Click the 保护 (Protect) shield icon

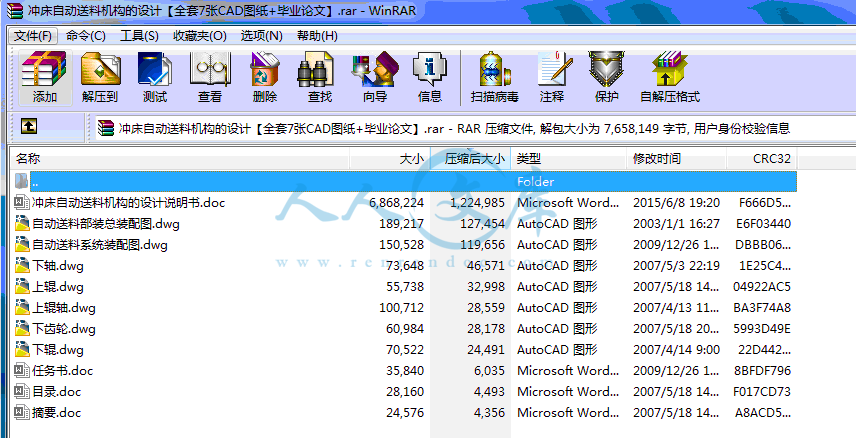pyautogui.click(x=606, y=70)
